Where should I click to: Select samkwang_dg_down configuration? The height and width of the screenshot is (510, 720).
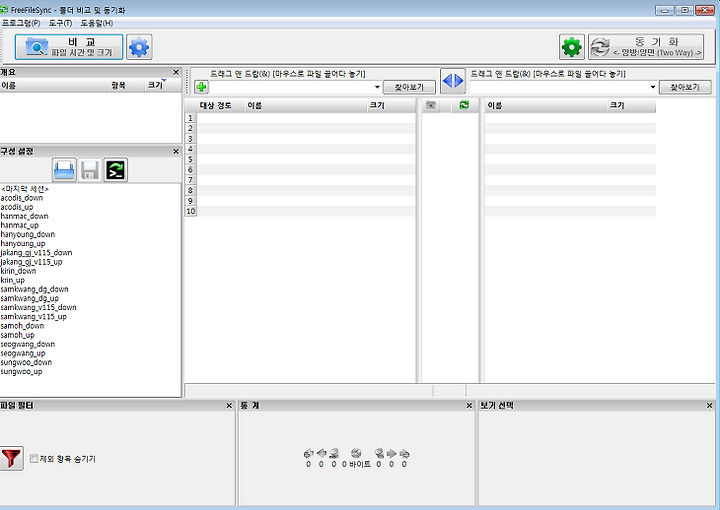click(x=34, y=289)
